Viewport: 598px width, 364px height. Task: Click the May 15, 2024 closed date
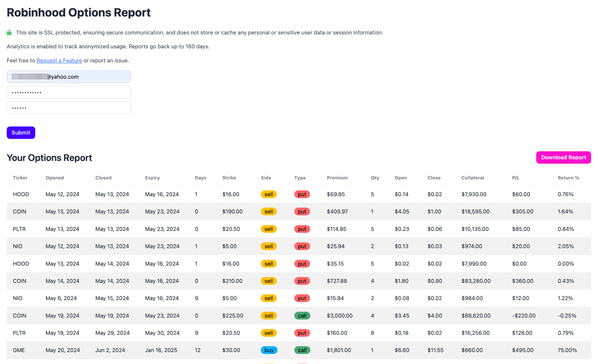pos(112,298)
